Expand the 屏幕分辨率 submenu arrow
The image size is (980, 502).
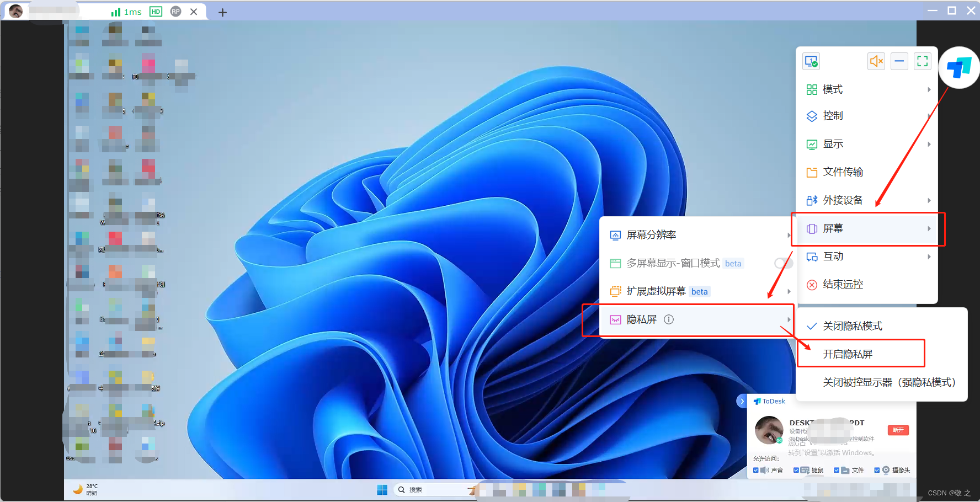point(789,236)
